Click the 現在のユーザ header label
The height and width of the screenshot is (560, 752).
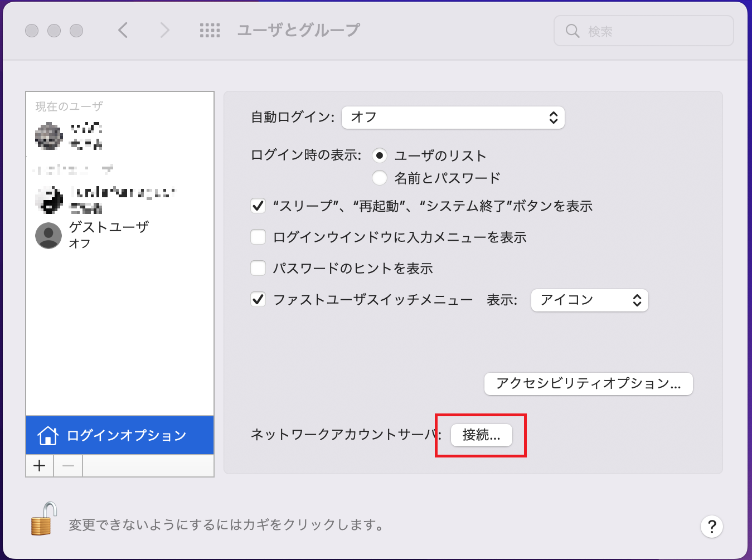[x=69, y=106]
